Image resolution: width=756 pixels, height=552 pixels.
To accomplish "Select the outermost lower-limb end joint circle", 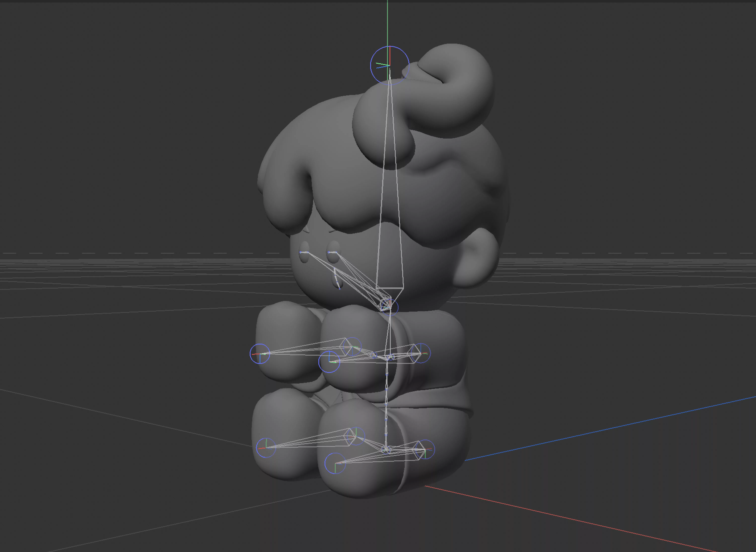I will pos(266,448).
